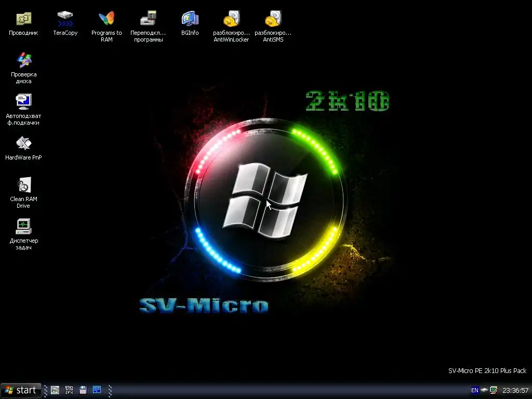Image resolution: width=532 pixels, height=399 pixels.
Task: Open the Проводник desktop shortcut
Action: click(x=23, y=23)
